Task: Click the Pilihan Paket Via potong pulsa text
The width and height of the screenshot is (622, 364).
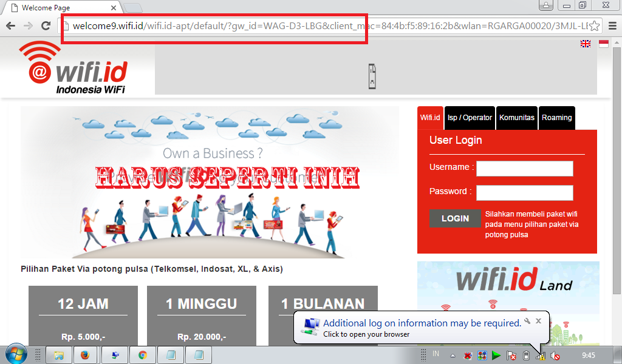Action: point(151,269)
